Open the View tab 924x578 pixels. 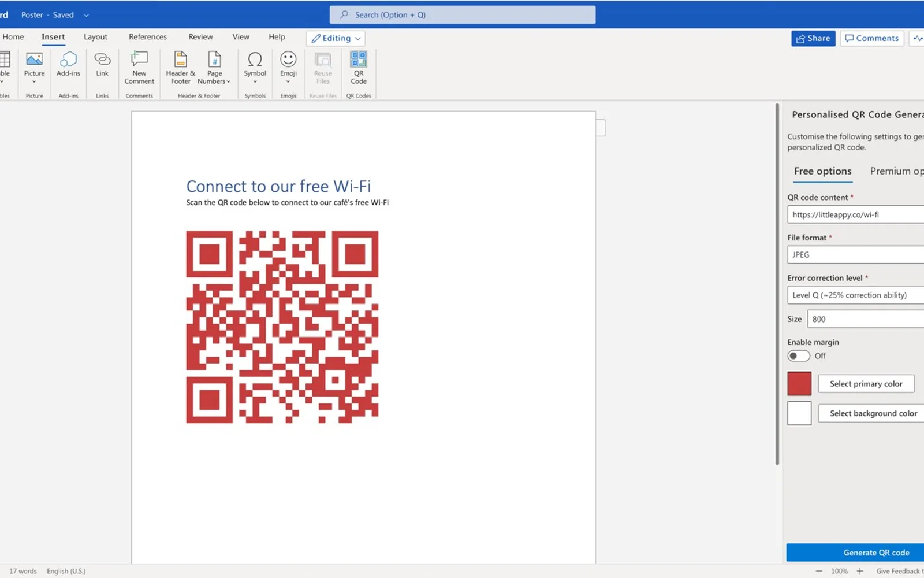coord(241,37)
